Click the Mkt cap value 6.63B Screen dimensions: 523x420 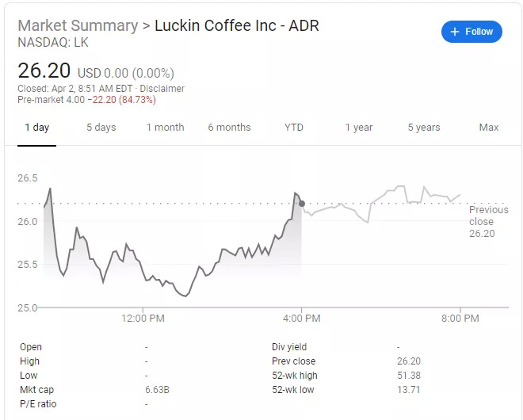click(x=157, y=390)
